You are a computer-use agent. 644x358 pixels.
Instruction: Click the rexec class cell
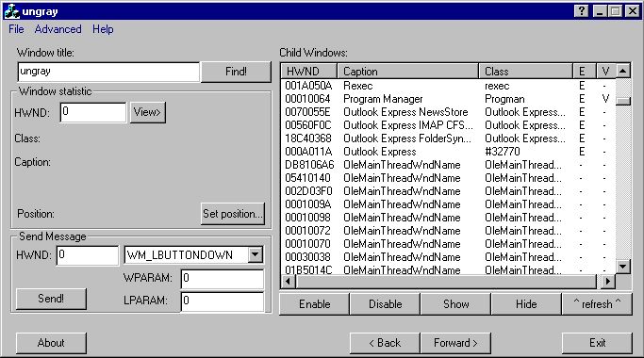point(497,86)
